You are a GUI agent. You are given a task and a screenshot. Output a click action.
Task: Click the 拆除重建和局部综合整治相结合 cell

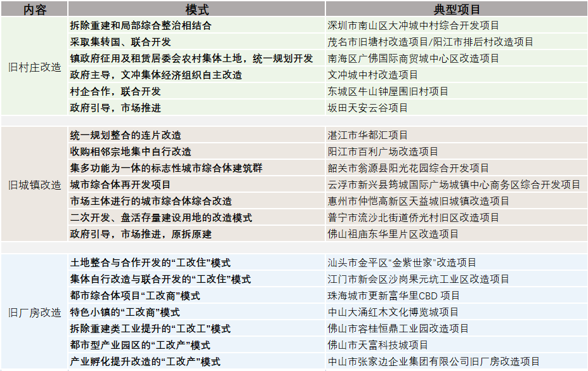(141, 26)
